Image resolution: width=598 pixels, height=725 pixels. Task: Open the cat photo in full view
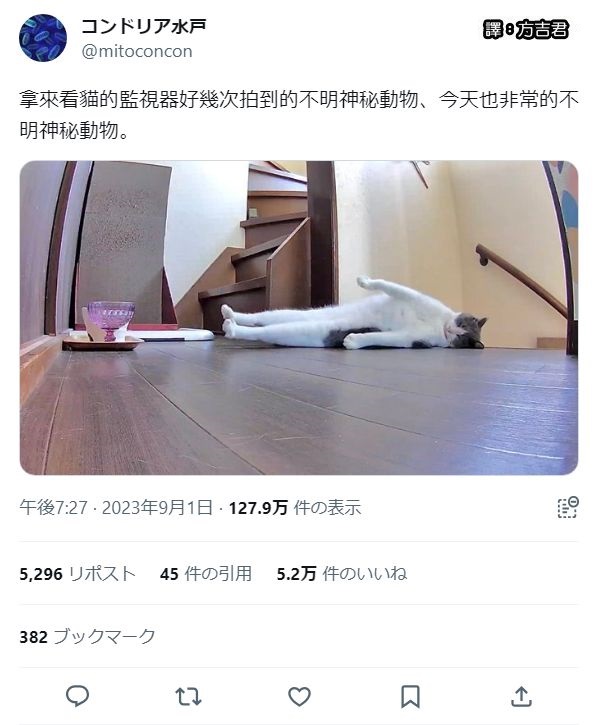299,318
